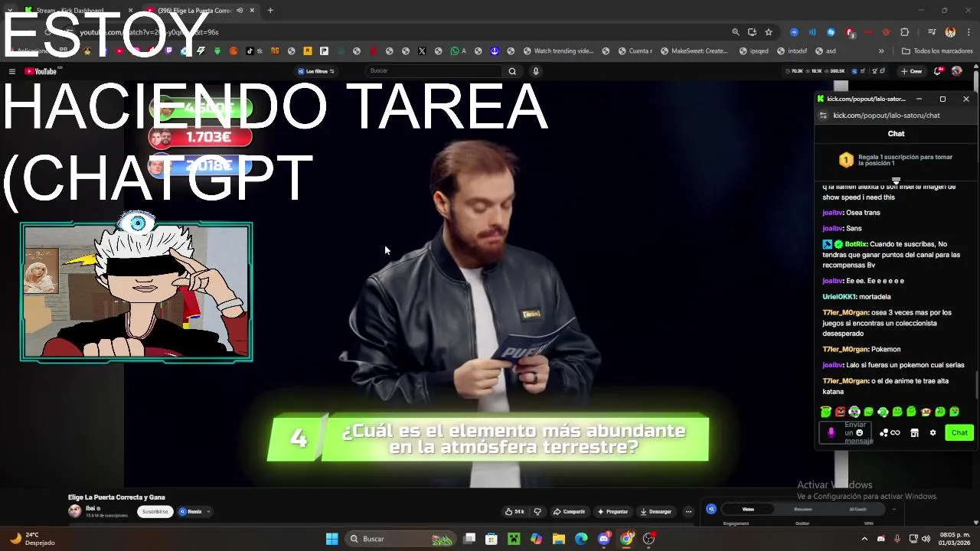Screen dimensions: 980x551
Task: Open a new browser tab
Action: tap(270, 11)
